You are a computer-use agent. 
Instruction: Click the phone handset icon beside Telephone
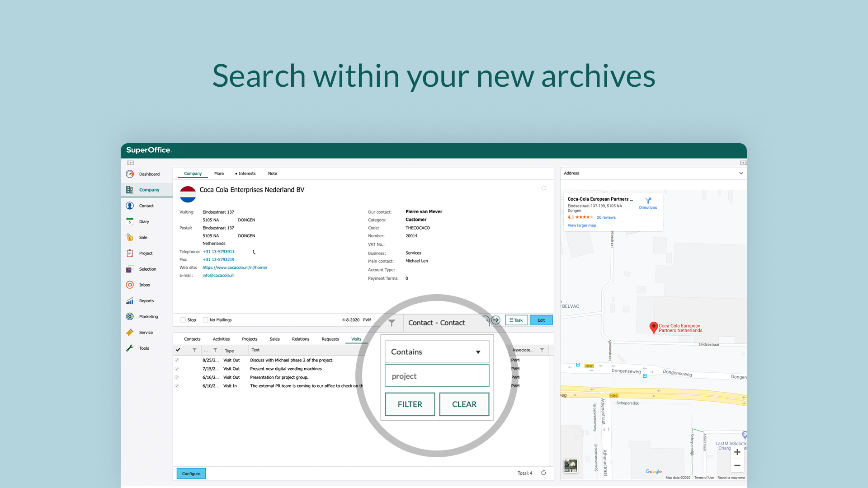(254, 252)
